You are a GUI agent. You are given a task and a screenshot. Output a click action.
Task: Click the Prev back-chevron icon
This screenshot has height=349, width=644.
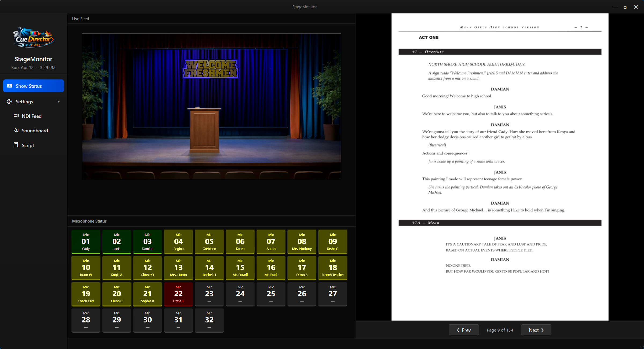(x=458, y=330)
